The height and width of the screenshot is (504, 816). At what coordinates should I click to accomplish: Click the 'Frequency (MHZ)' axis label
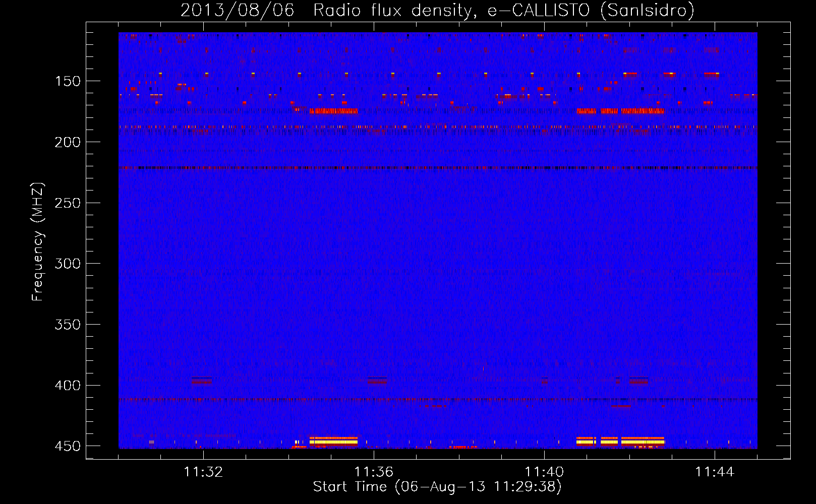[38, 241]
